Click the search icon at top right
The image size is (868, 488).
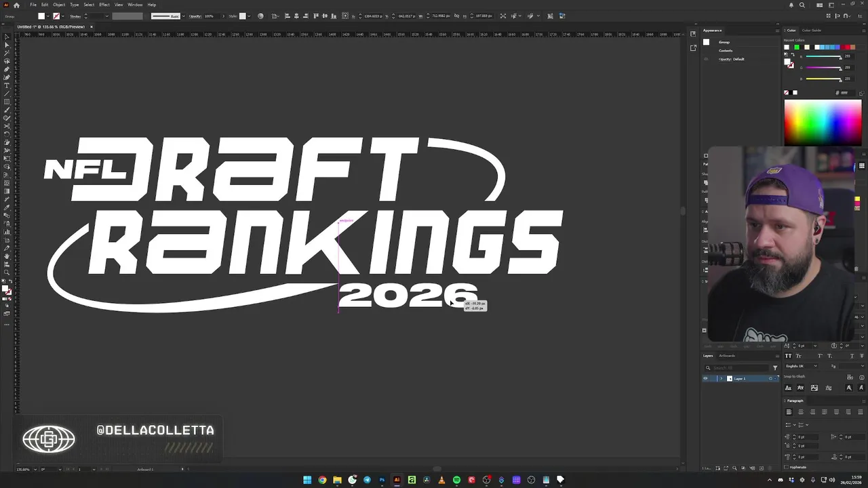point(802,5)
